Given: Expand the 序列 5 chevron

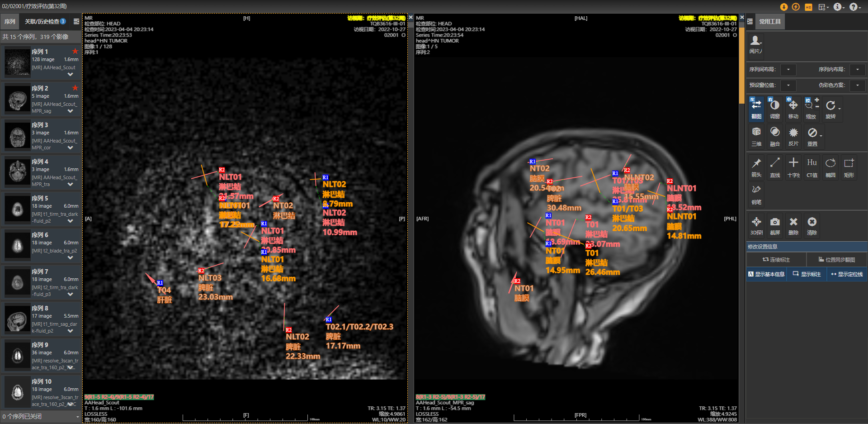Looking at the screenshot, I should pyautogui.click(x=70, y=221).
